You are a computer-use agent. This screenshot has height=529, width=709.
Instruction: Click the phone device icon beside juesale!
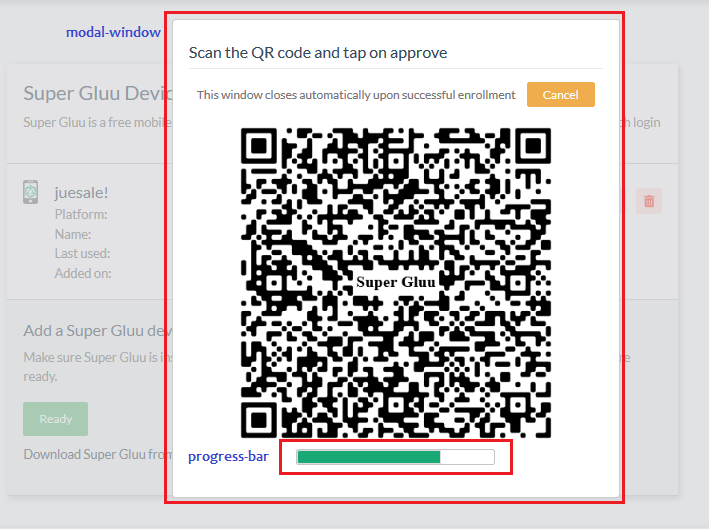point(31,192)
